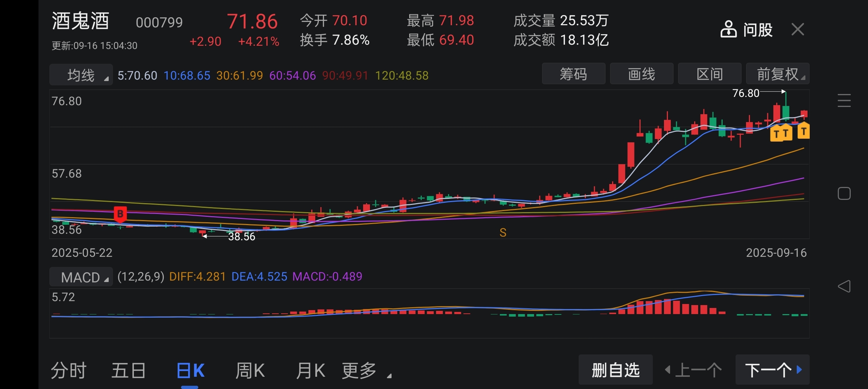Viewport: 868px width, 389px height.
Task: Go to 下一个 next stock
Action: 773,370
